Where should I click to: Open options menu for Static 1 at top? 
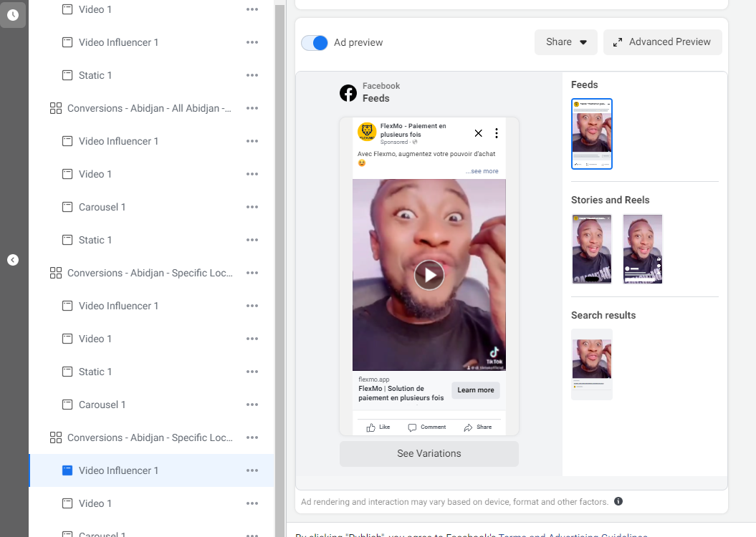[252, 75]
